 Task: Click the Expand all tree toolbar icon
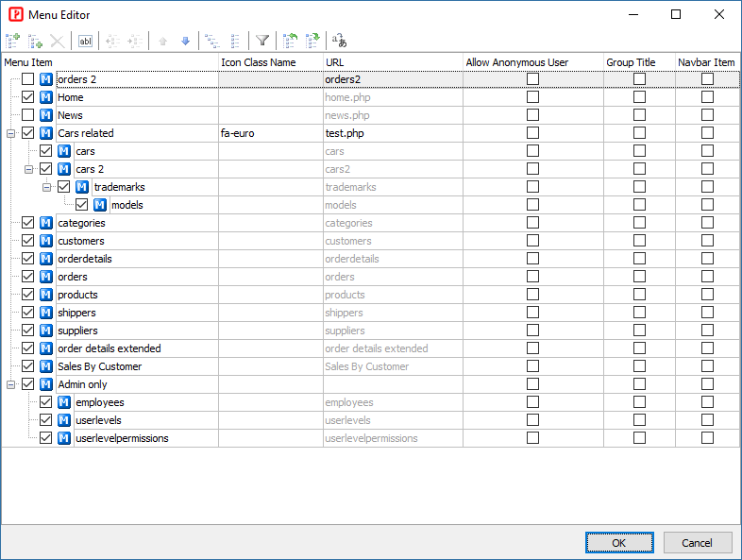point(212,41)
